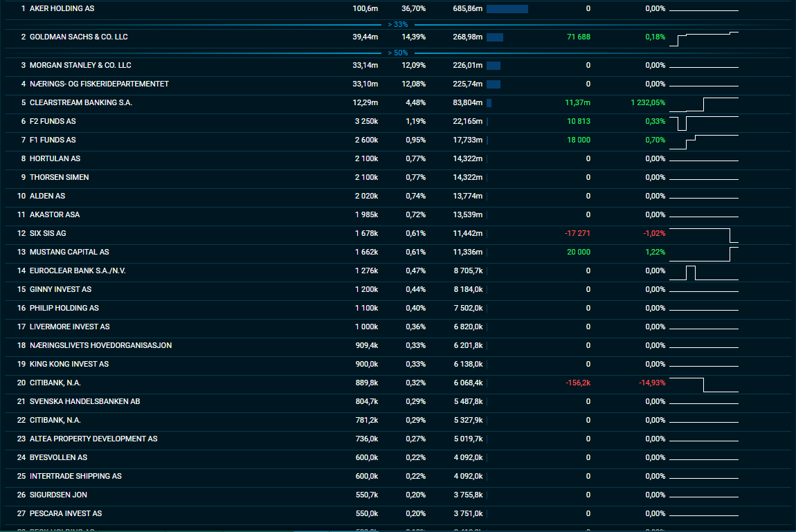The height and width of the screenshot is (532, 796).
Task: Click the 685,86m market value
Action: coord(467,8)
